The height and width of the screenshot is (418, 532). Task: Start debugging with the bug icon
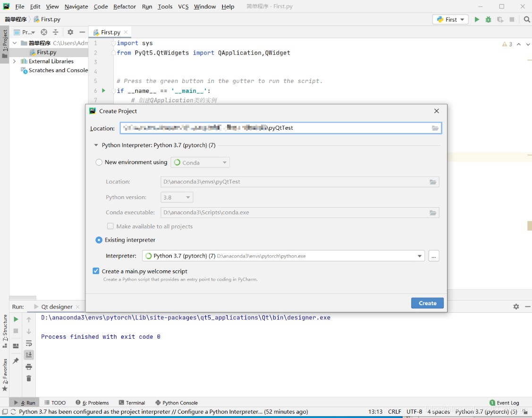488,19
